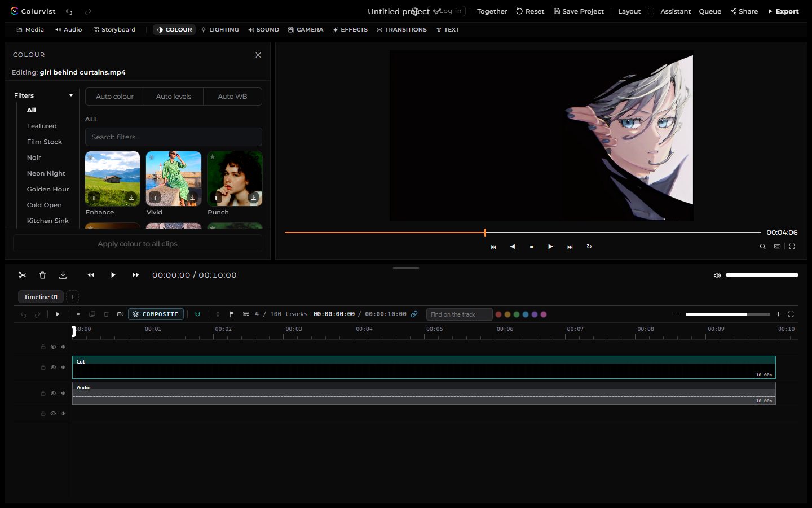Click the link chain icon after timecode
The image size is (812, 508).
click(x=414, y=314)
